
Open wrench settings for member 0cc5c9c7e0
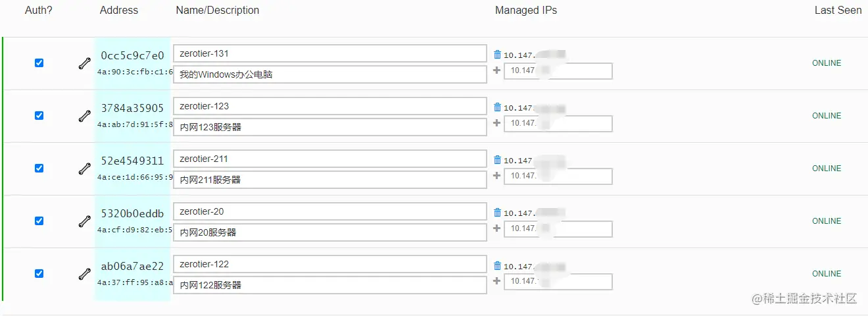click(x=84, y=63)
